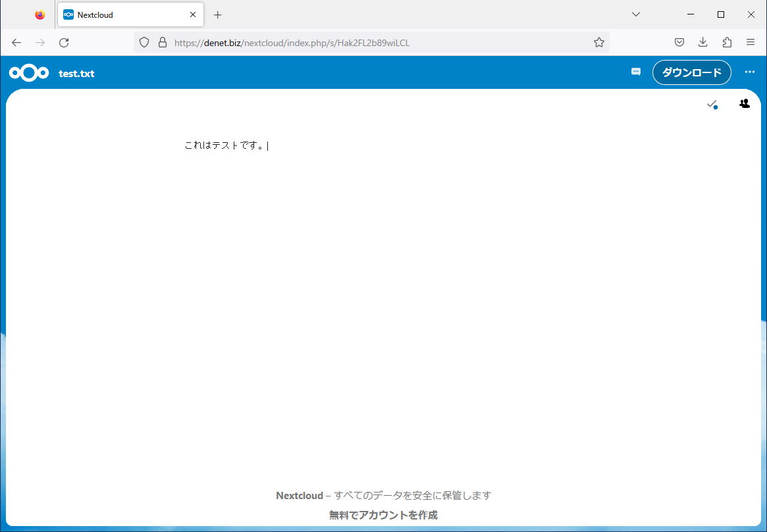767x532 pixels.
Task: Open the three-dot more menu in header
Action: tap(749, 72)
